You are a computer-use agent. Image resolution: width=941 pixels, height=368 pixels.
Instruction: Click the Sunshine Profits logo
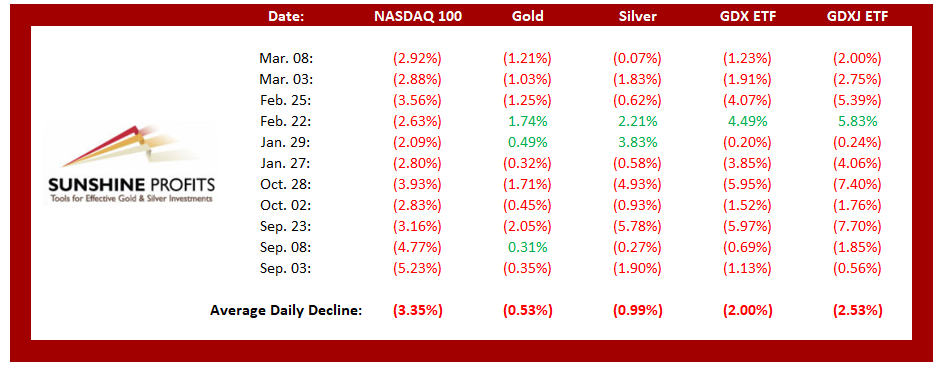click(x=130, y=164)
